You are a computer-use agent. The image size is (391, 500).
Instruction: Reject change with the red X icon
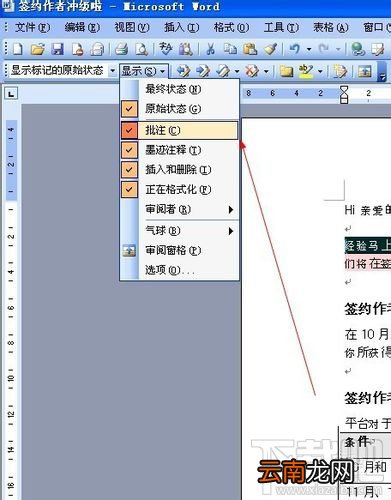pos(252,71)
